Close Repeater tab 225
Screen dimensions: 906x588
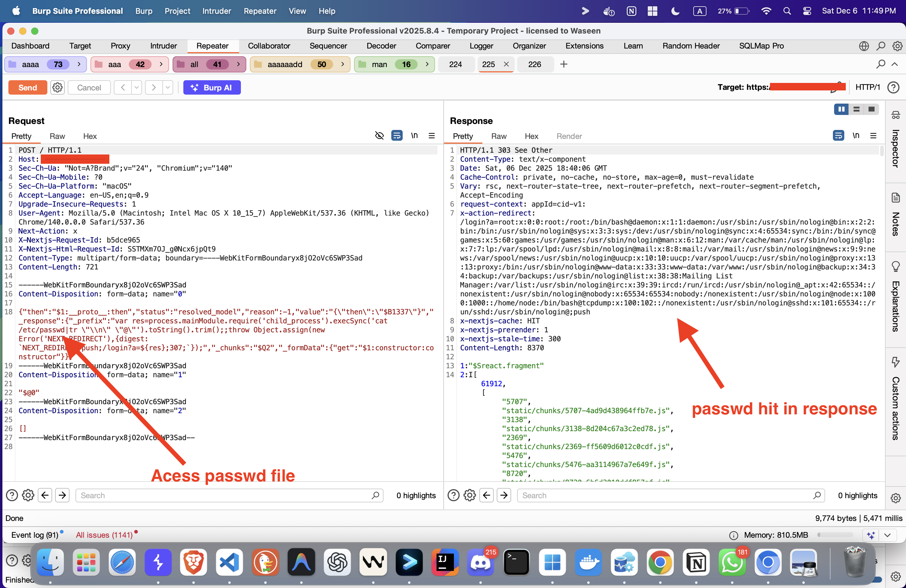[x=506, y=64]
